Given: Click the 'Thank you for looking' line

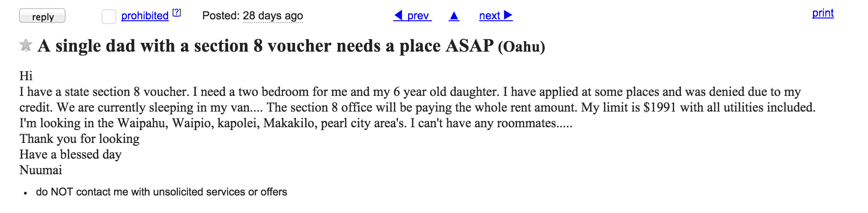Looking at the screenshot, I should coord(79,139).
